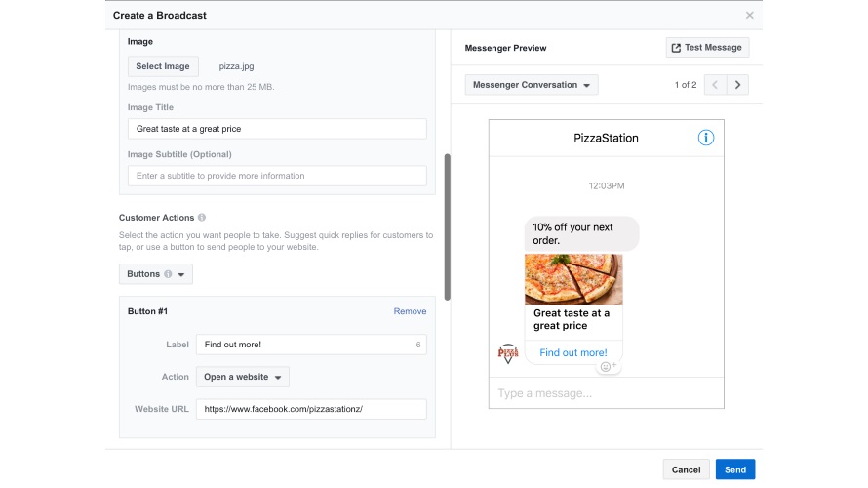
Task: Click the Customer Actions info icon
Action: pyautogui.click(x=202, y=218)
